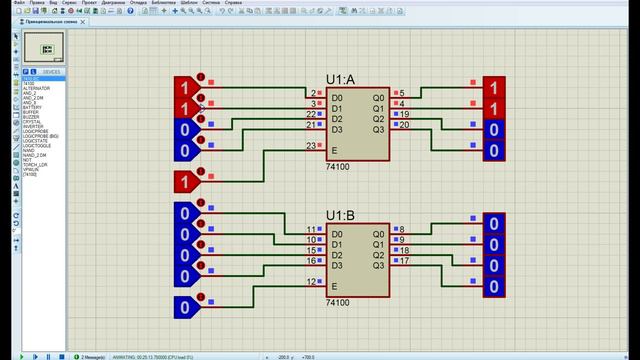640x360 pixels.
Task: Click the Rotate Clockwise icon
Action: point(16,216)
